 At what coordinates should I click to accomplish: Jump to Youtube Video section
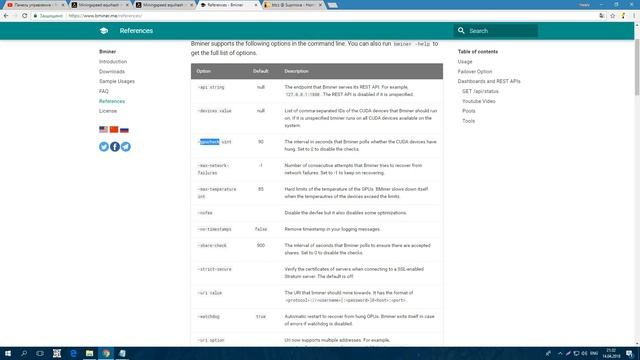(478, 101)
